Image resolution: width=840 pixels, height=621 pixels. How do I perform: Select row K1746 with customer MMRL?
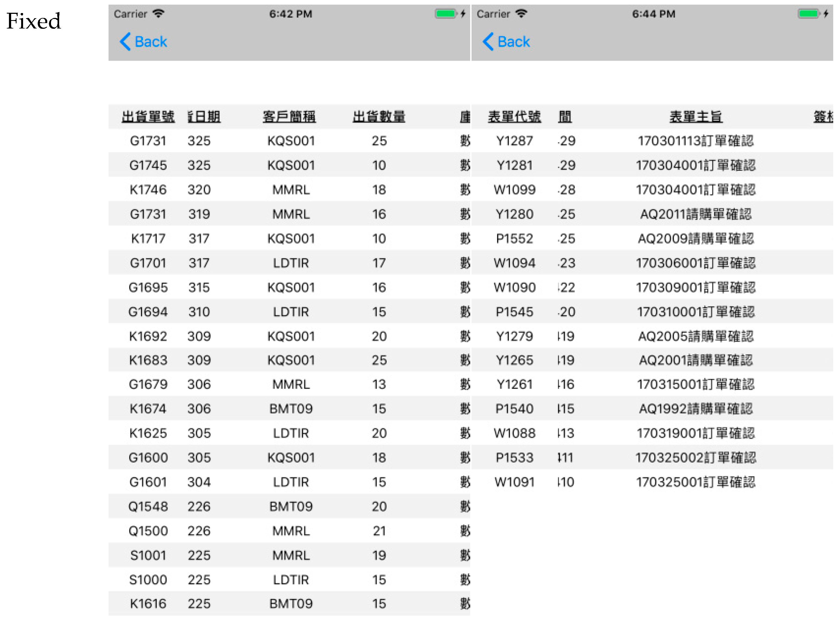tap(291, 190)
